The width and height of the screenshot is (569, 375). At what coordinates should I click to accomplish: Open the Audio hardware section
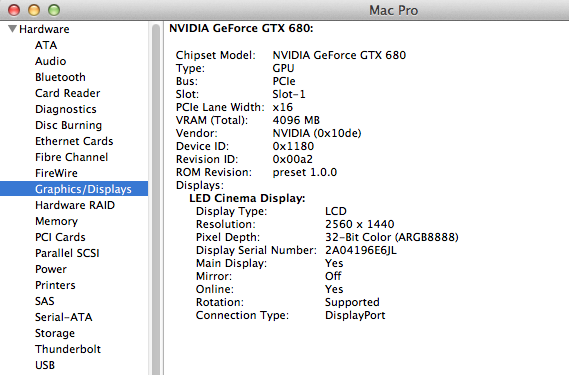pos(50,61)
